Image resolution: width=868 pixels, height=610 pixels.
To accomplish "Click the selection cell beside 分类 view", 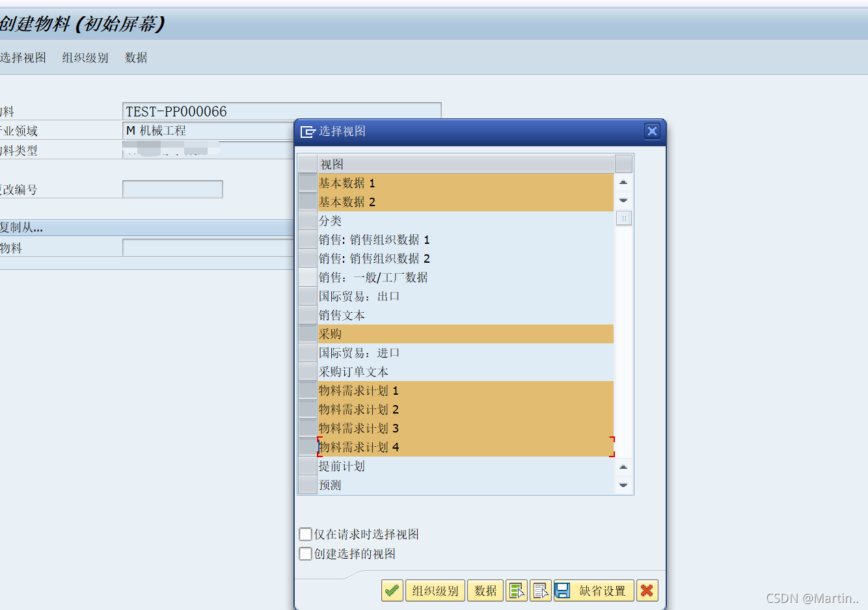I will click(x=306, y=220).
